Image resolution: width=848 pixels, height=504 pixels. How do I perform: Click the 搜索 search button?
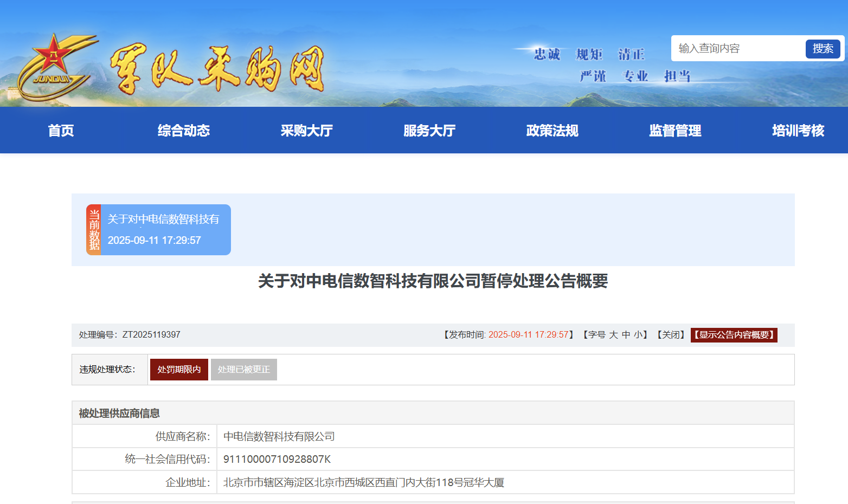(x=823, y=49)
